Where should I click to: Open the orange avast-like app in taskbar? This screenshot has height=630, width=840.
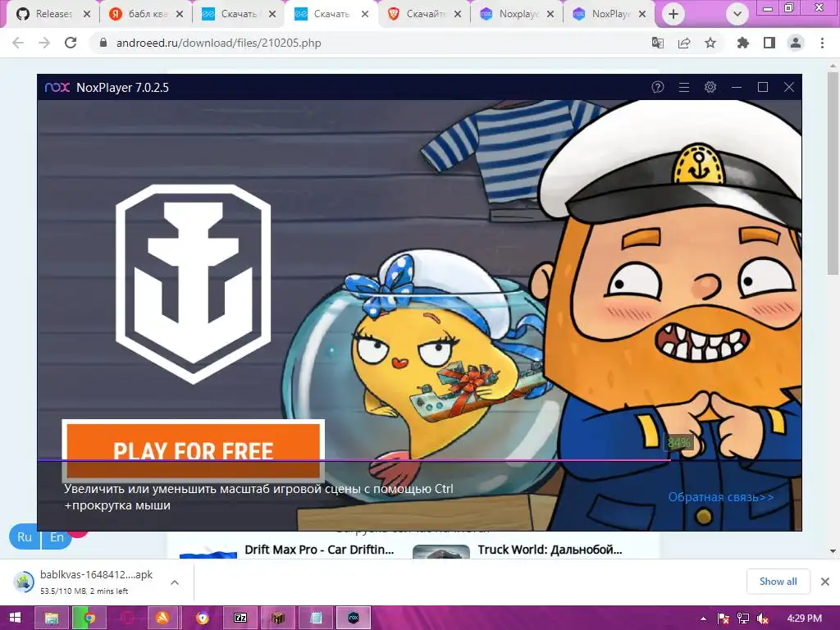tap(162, 618)
